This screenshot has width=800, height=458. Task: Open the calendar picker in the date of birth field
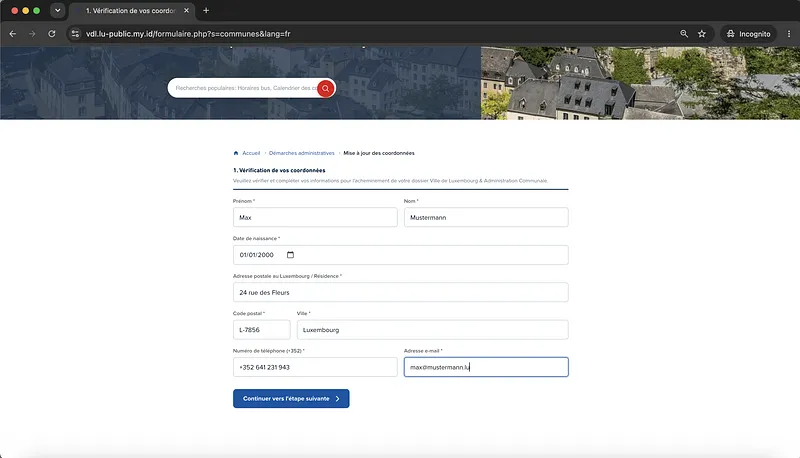click(290, 255)
